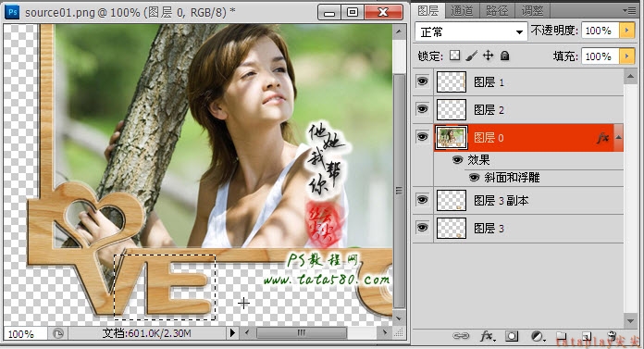The image size is (644, 349).
Task: Switch to the 调整 tab
Action: (532, 11)
